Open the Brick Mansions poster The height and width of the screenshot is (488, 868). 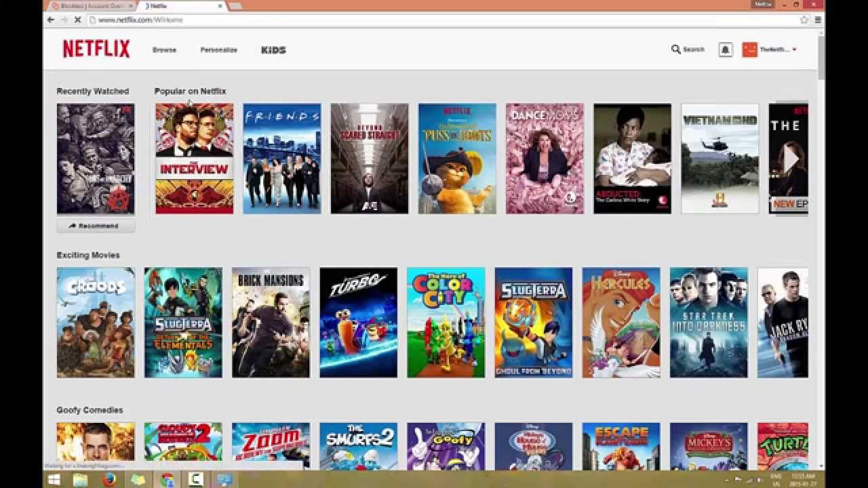[271, 323]
